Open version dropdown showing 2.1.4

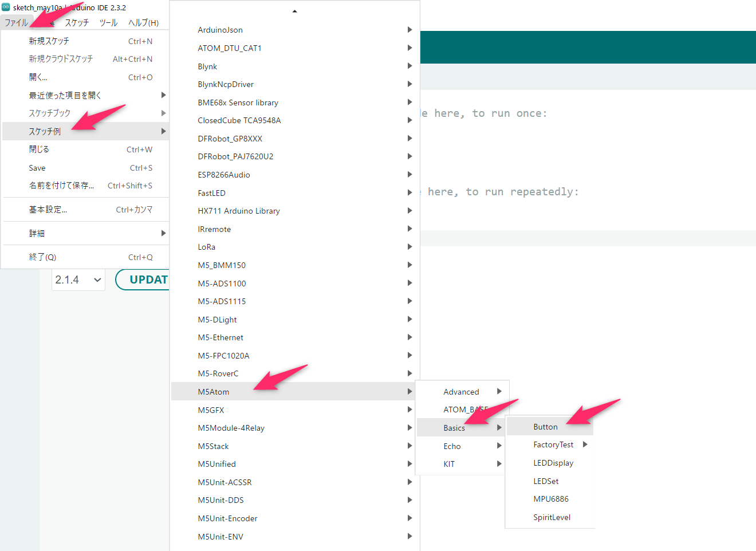pos(78,280)
